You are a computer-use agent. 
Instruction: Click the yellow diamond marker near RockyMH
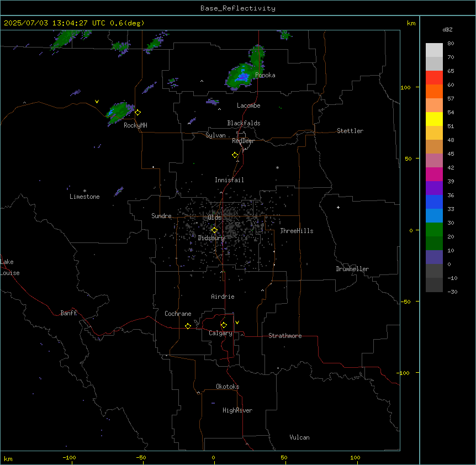click(138, 113)
